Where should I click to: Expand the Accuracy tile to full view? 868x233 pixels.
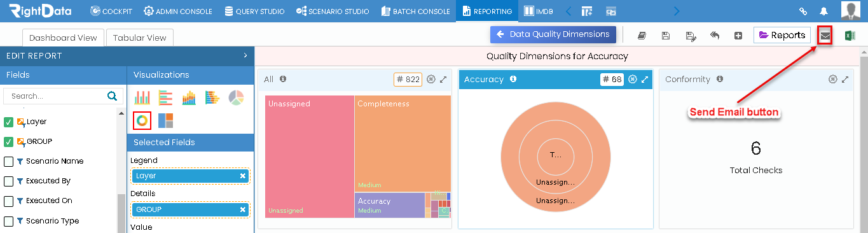[x=645, y=80]
